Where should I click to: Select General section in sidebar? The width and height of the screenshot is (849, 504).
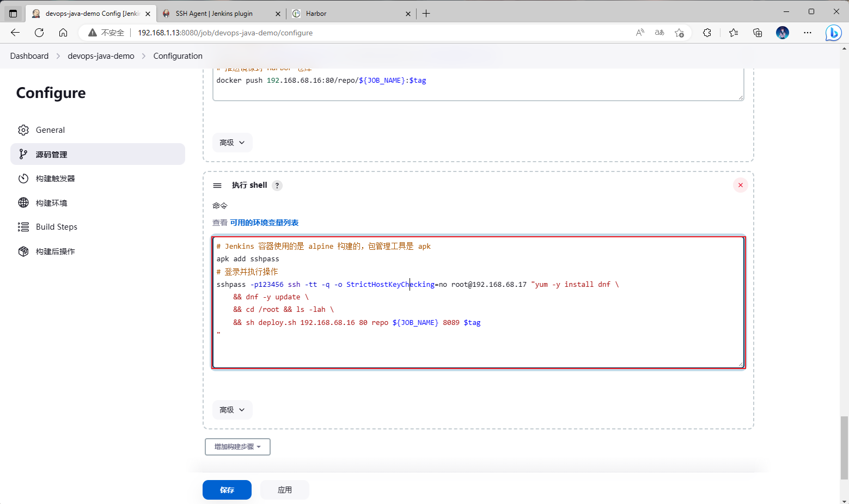click(97, 130)
